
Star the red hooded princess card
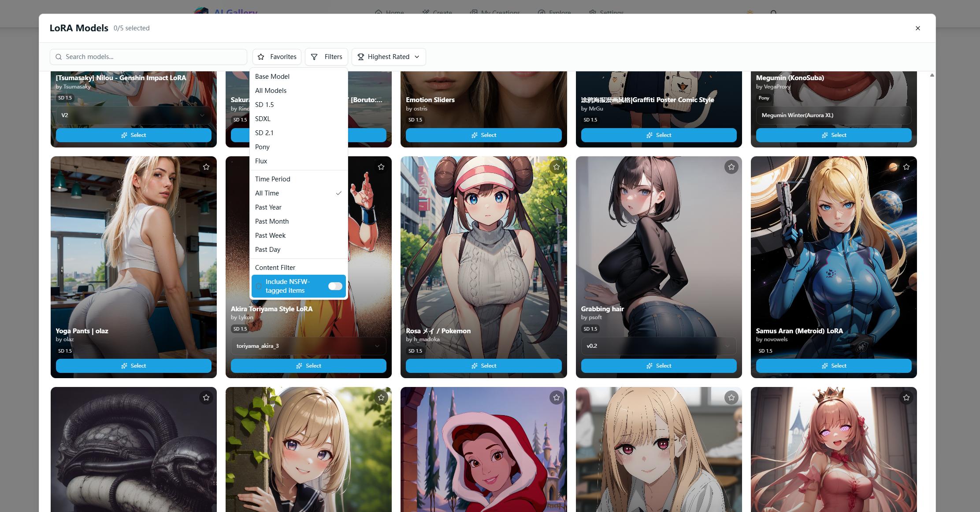pyautogui.click(x=557, y=398)
